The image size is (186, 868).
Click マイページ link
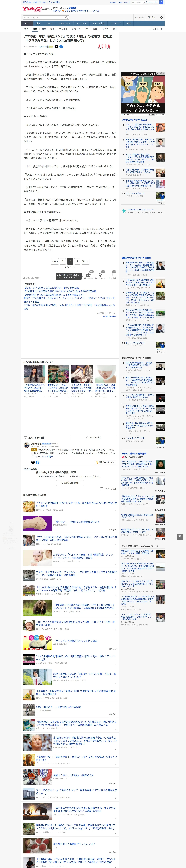(139, 18)
